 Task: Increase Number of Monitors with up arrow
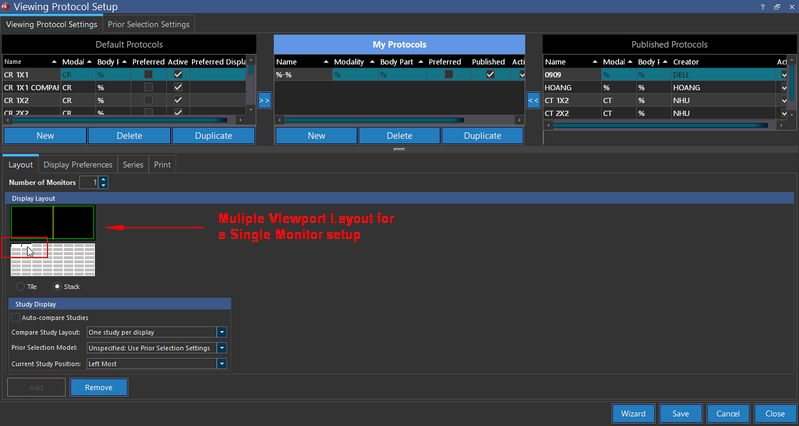103,179
